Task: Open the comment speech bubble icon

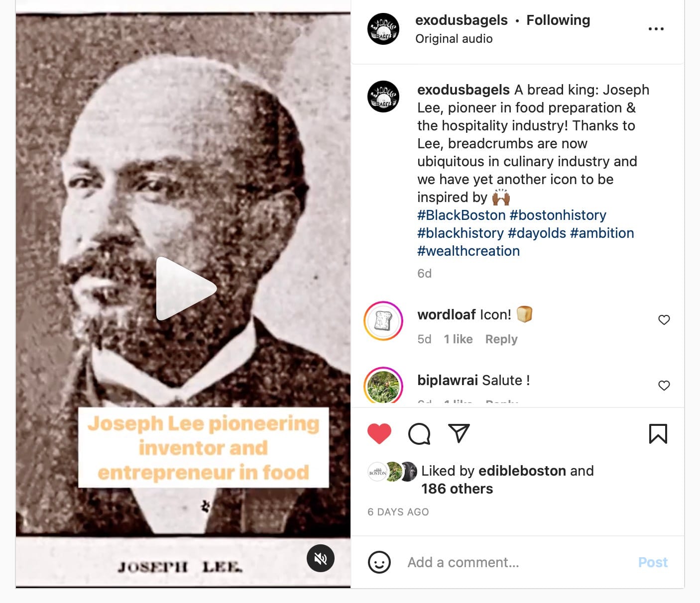Action: coord(419,434)
